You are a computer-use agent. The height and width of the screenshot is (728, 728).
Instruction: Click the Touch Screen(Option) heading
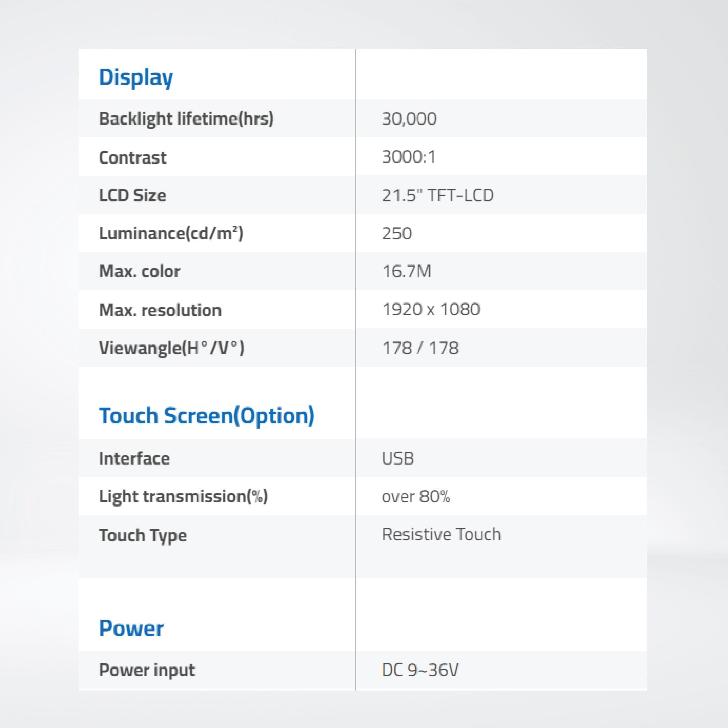[206, 417]
